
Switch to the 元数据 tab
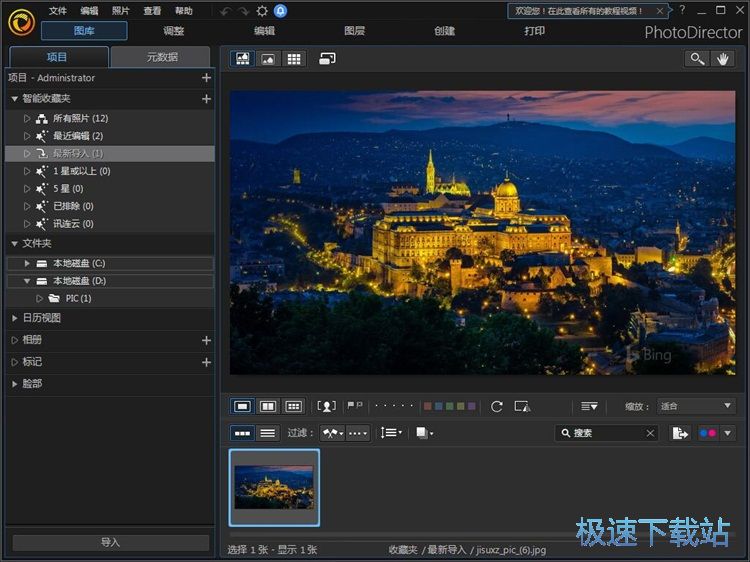160,57
